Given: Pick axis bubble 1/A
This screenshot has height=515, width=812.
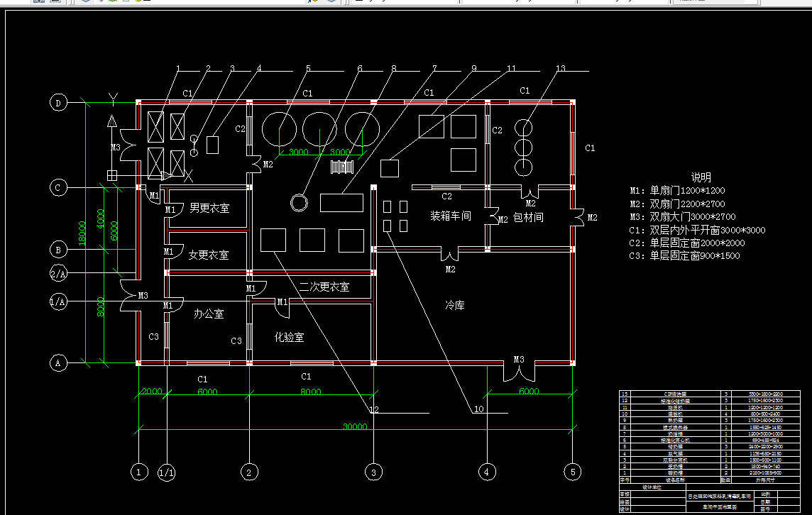Looking at the screenshot, I should click(58, 301).
